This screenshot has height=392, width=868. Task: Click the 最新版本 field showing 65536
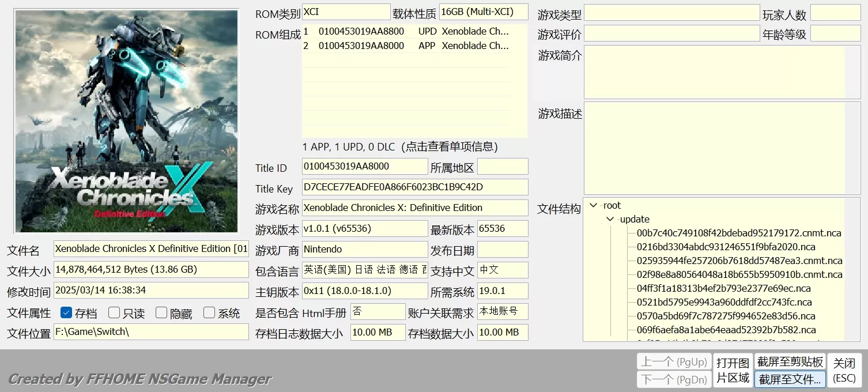(x=503, y=229)
